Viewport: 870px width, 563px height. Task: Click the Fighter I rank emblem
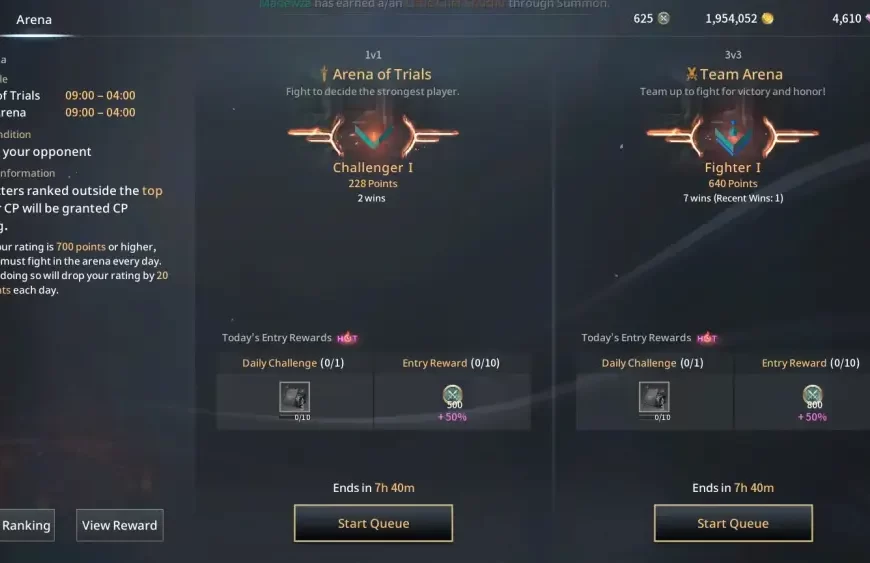732,135
